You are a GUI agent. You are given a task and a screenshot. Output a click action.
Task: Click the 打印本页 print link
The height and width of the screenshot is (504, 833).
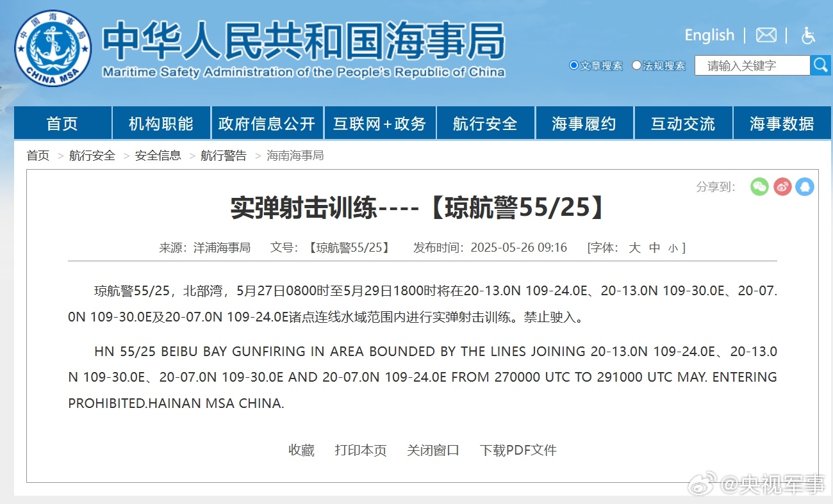[x=361, y=450]
